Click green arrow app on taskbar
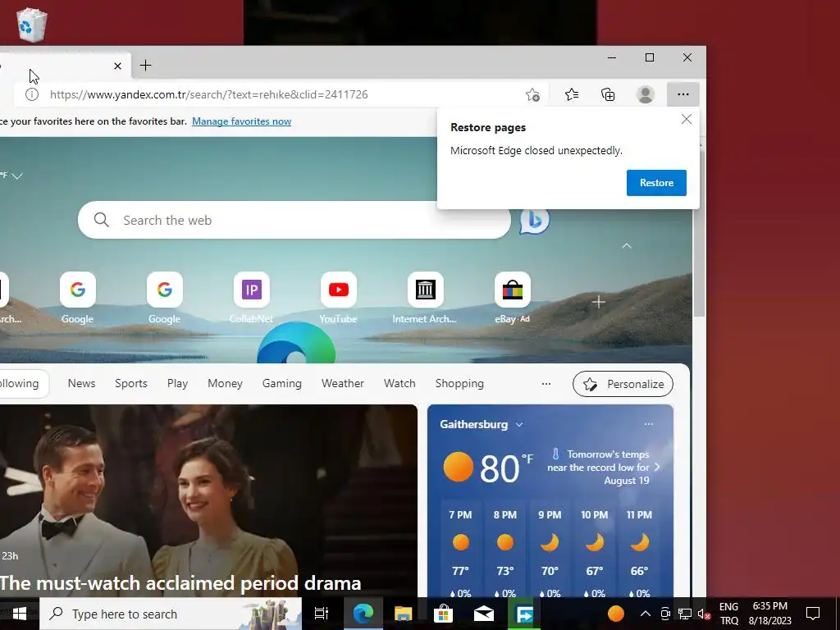840x630 pixels. 524,614
